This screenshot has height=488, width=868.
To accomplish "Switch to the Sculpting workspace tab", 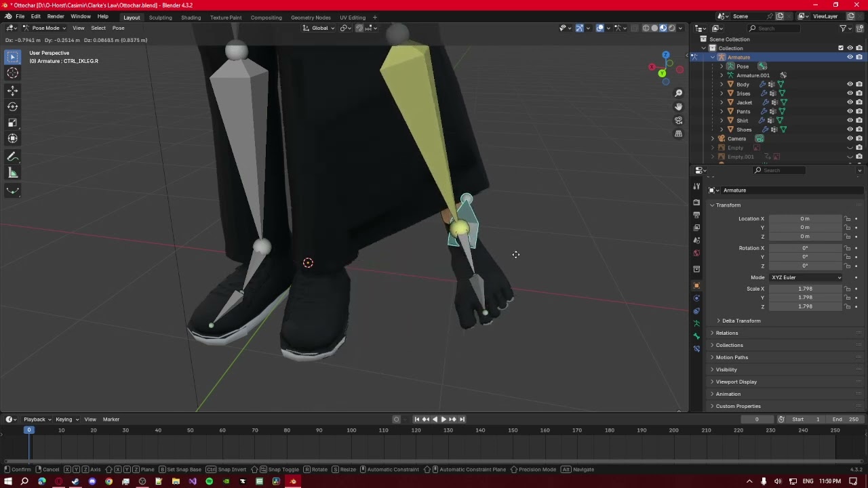I will coord(160,18).
